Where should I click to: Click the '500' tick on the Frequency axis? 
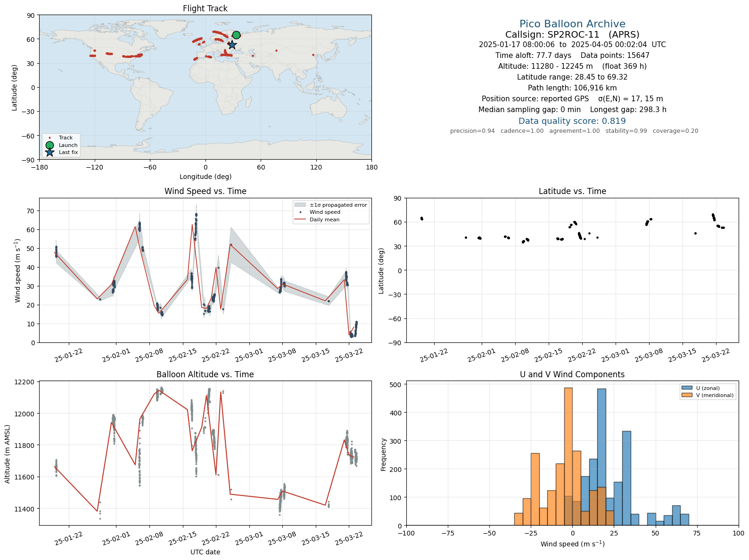(396, 385)
